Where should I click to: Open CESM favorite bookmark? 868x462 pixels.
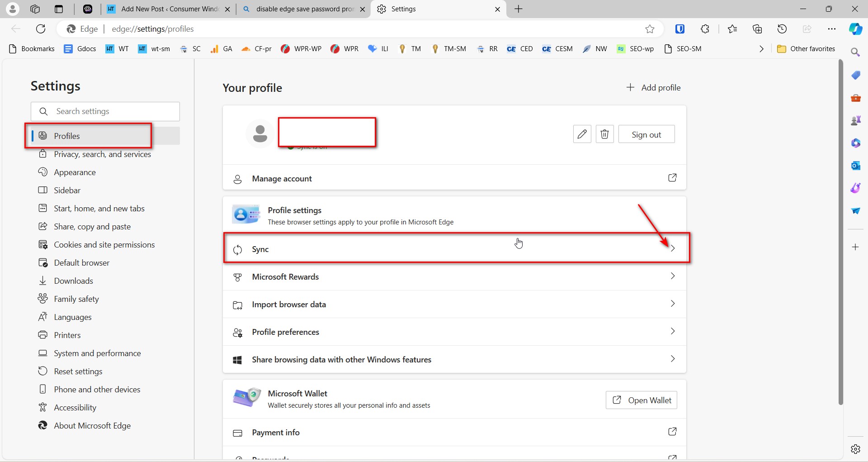557,49
